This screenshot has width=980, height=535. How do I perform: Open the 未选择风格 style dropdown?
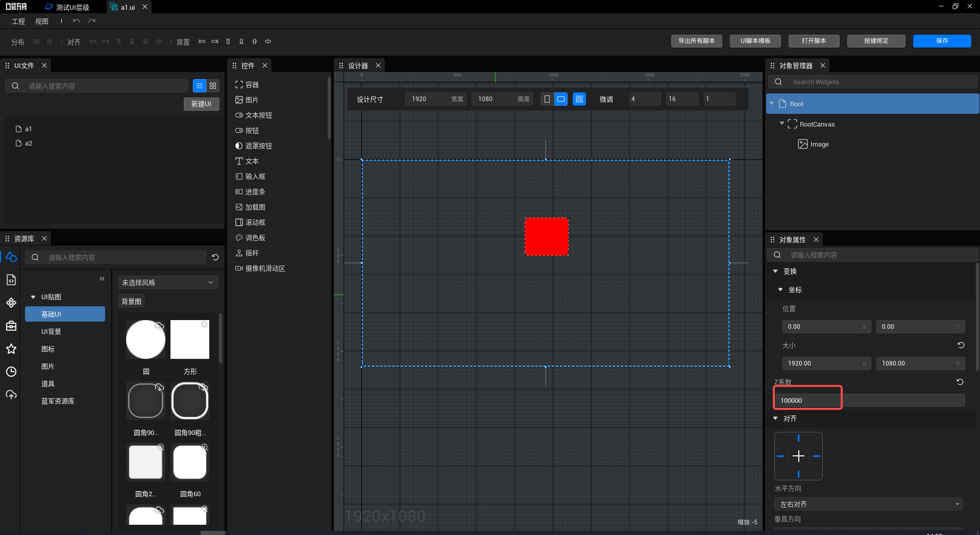[x=168, y=282]
